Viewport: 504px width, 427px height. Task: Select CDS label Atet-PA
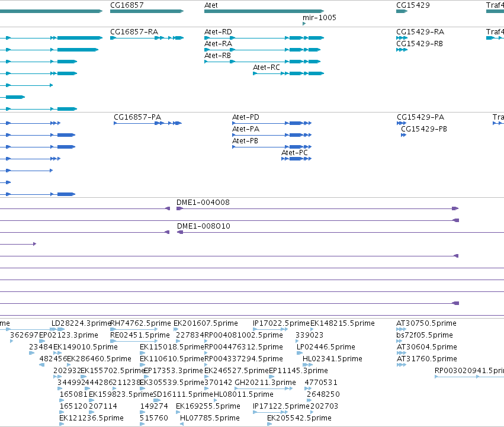246,129
